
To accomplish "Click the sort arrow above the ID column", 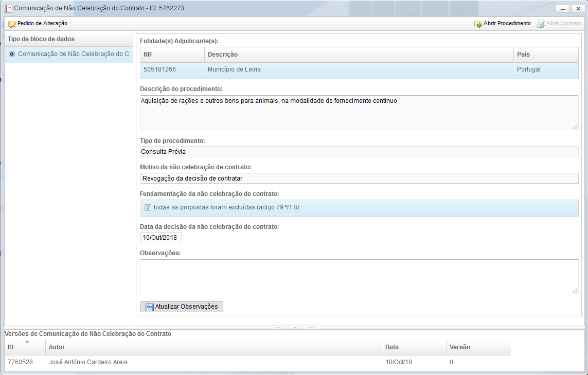I will click(x=27, y=342).
